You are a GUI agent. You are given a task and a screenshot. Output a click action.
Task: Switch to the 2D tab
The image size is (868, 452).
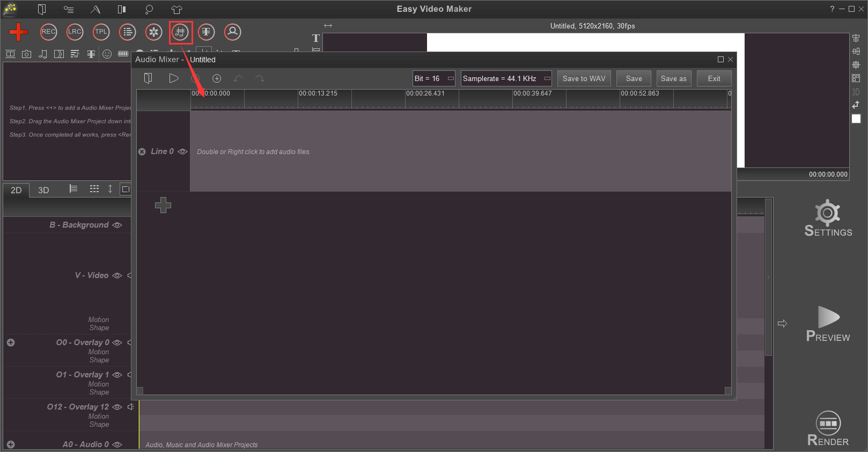point(16,190)
